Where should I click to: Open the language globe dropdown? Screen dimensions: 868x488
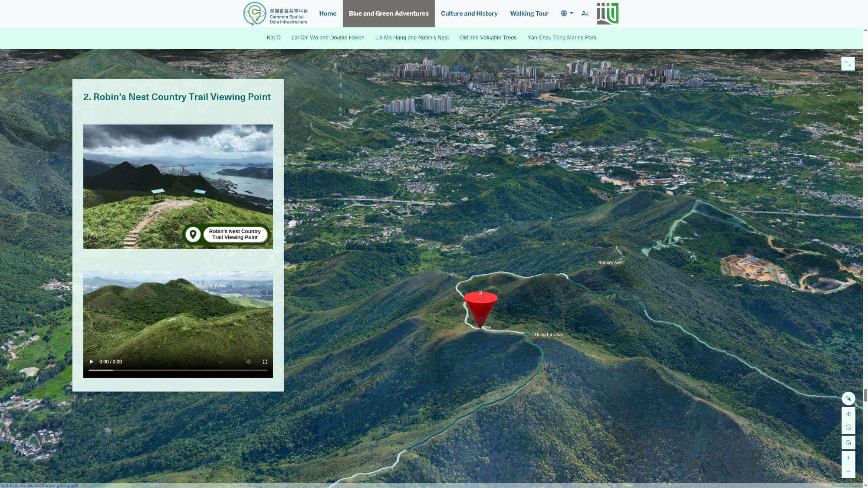566,13
